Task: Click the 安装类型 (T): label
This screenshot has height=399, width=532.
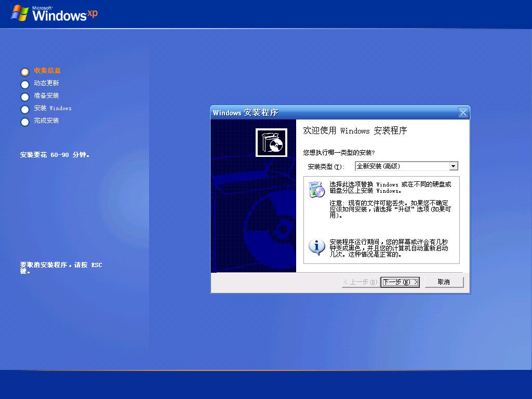Action: tap(326, 167)
